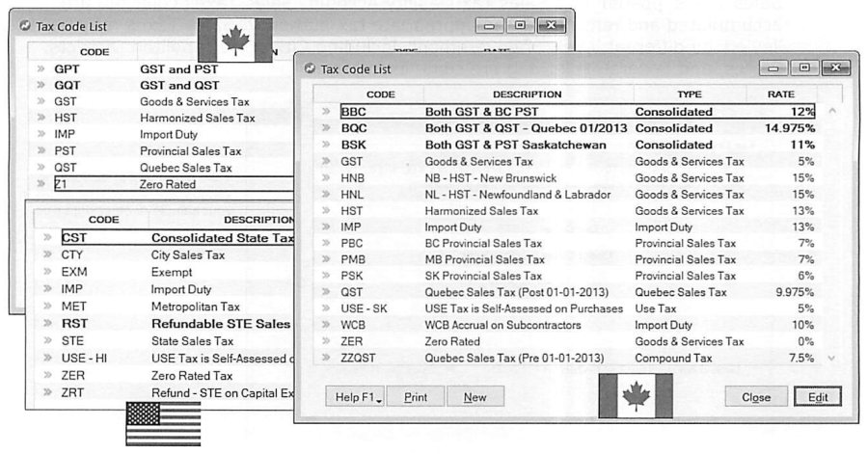The height and width of the screenshot is (454, 868).
Task: Click arrow icon beside BSK code
Action: point(327,145)
